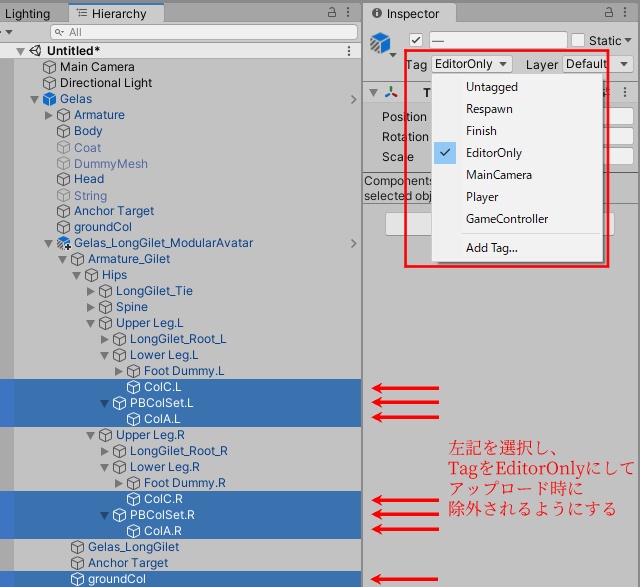Click the GameObject cube icon in Inspector
The image size is (640, 587).
point(380,43)
